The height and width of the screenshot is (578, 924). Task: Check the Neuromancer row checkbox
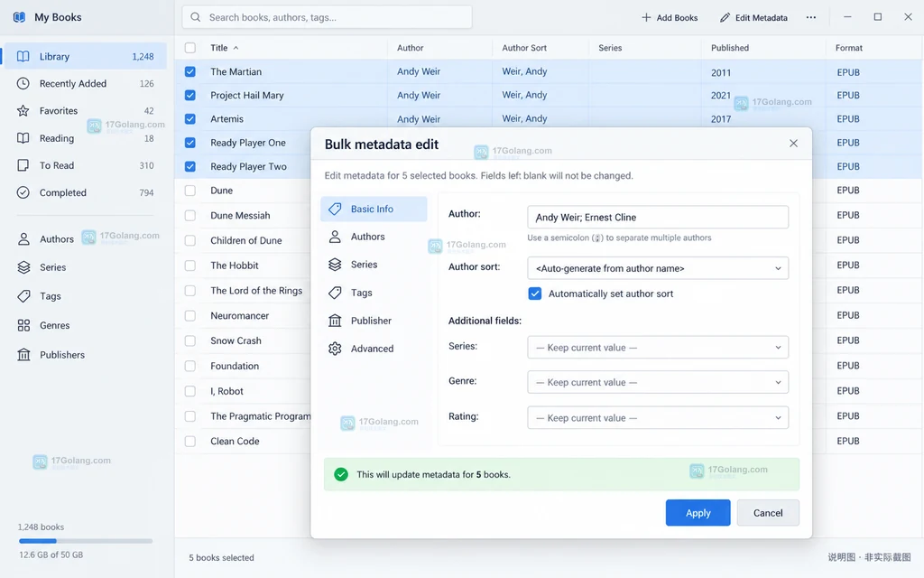click(189, 315)
